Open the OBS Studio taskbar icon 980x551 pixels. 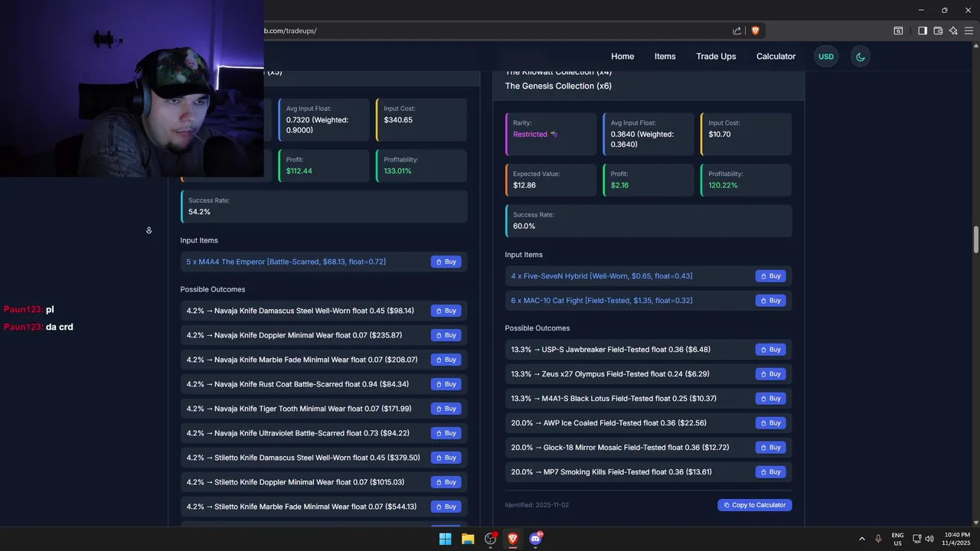(491, 539)
